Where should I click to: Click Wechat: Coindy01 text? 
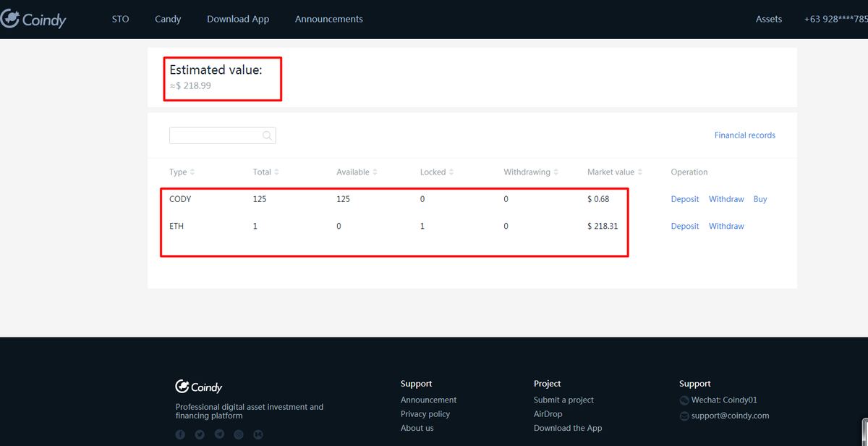[724, 400]
